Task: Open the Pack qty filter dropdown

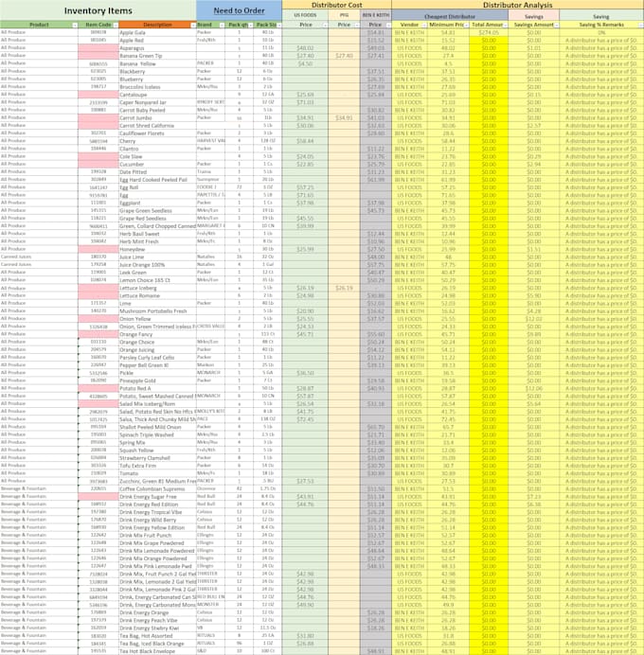Action: (x=250, y=25)
